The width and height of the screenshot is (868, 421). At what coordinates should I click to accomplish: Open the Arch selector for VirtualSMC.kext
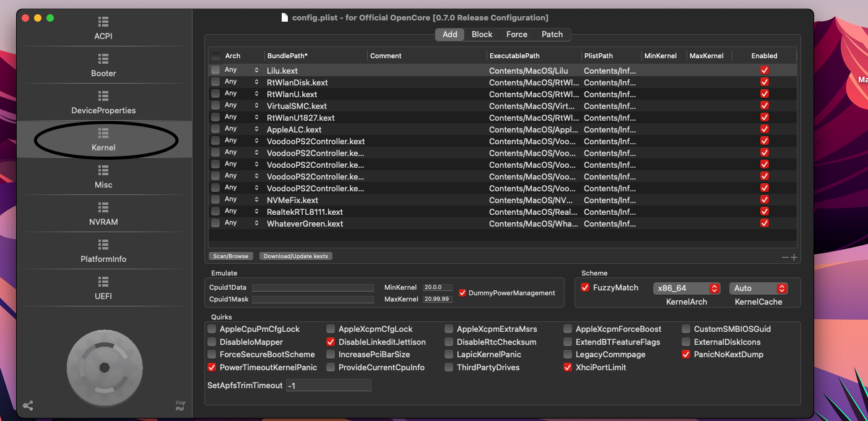242,105
